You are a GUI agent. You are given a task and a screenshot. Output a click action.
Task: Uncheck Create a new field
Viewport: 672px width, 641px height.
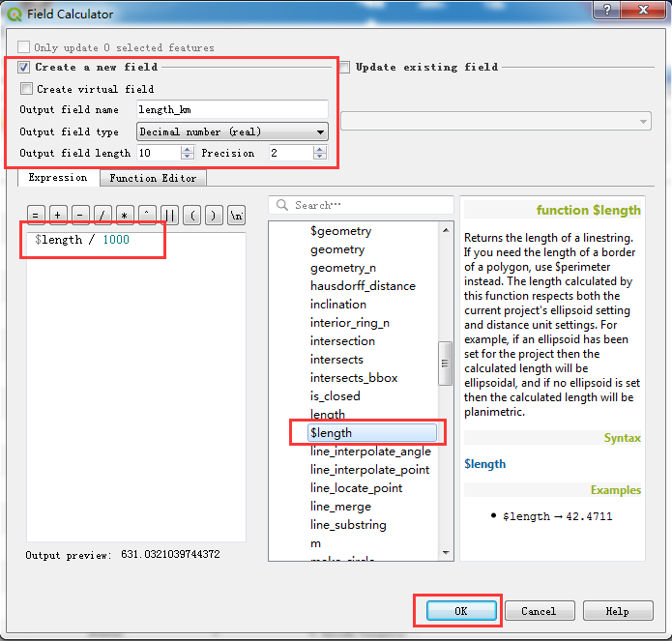(23, 67)
